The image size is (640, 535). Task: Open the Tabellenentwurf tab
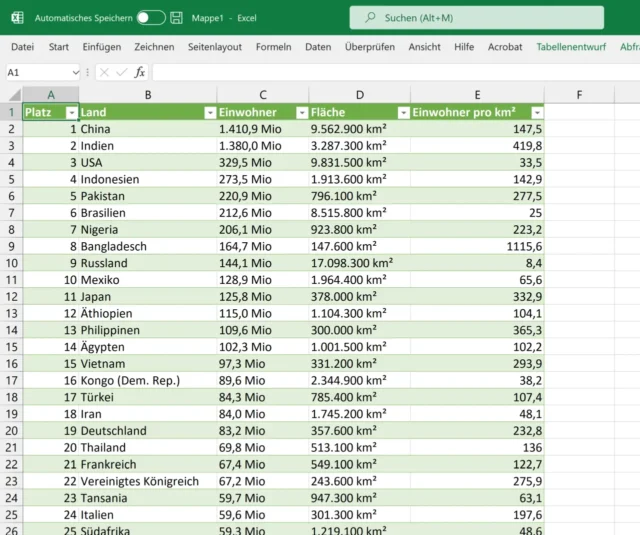coord(572,47)
